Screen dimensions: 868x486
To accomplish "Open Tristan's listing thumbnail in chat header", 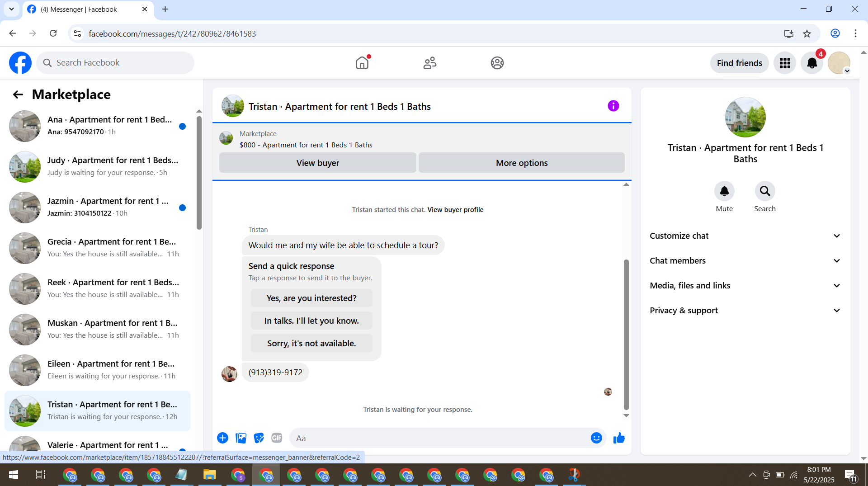I will pos(233,106).
